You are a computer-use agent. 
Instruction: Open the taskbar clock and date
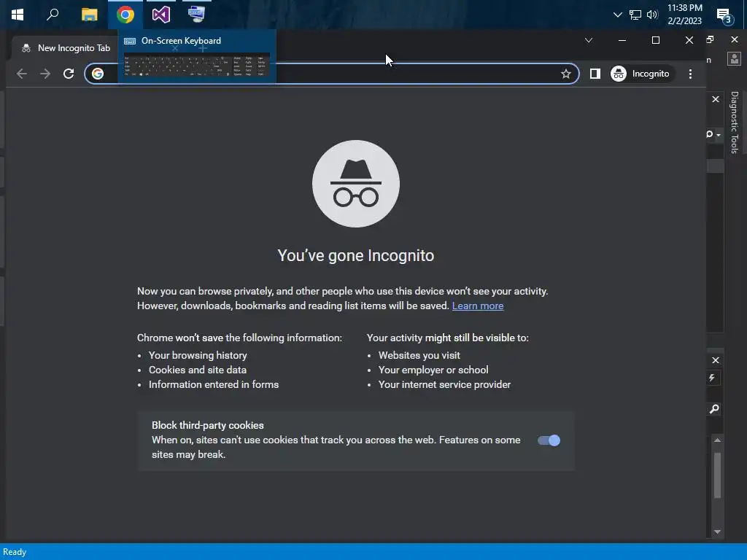[x=684, y=15]
